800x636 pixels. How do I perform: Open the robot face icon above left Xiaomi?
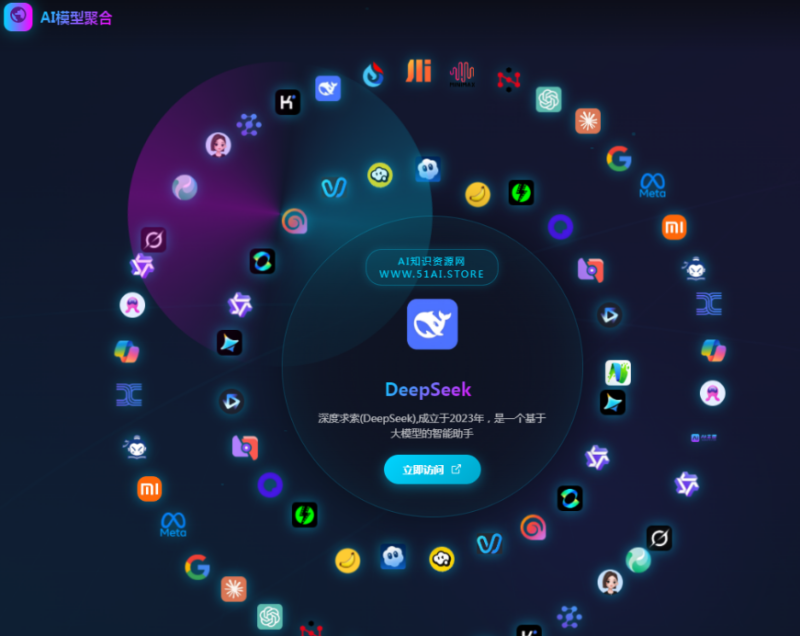(136, 447)
